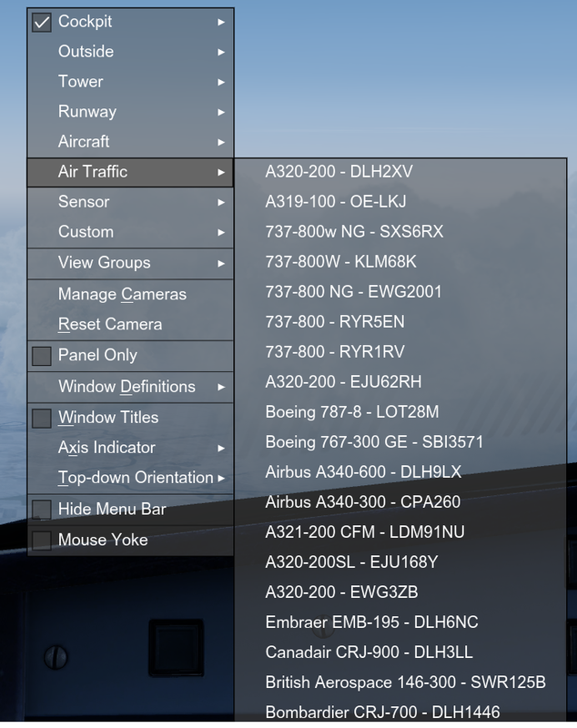Open the Air Traffic menu entry
The height and width of the screenshot is (728, 577).
[x=130, y=172]
